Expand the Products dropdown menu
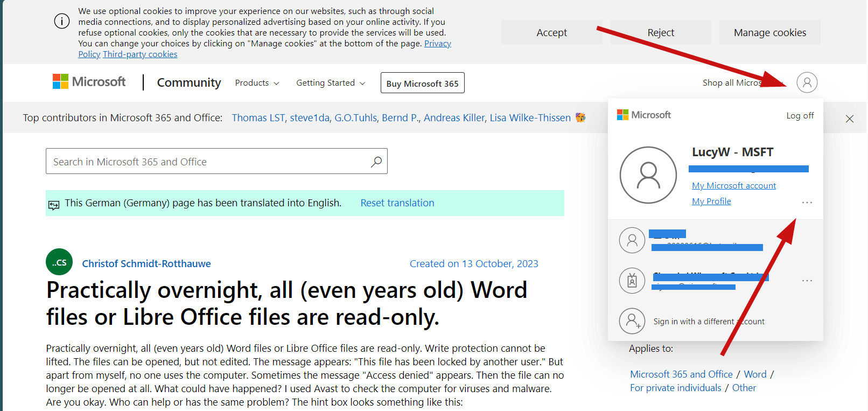 point(257,83)
